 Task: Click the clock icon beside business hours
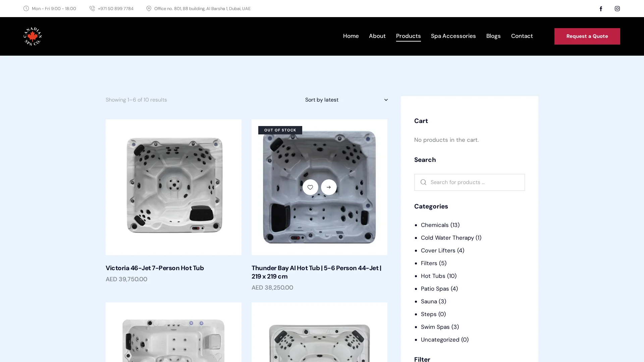(26, 8)
